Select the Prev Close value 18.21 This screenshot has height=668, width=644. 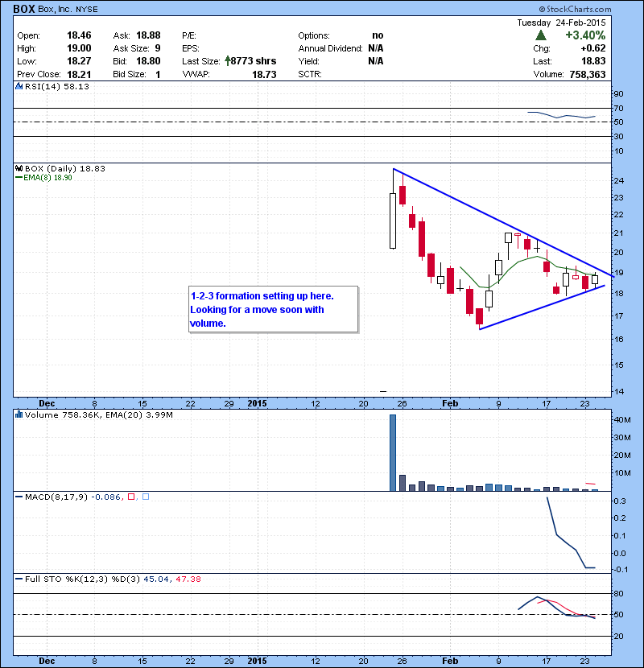point(79,74)
